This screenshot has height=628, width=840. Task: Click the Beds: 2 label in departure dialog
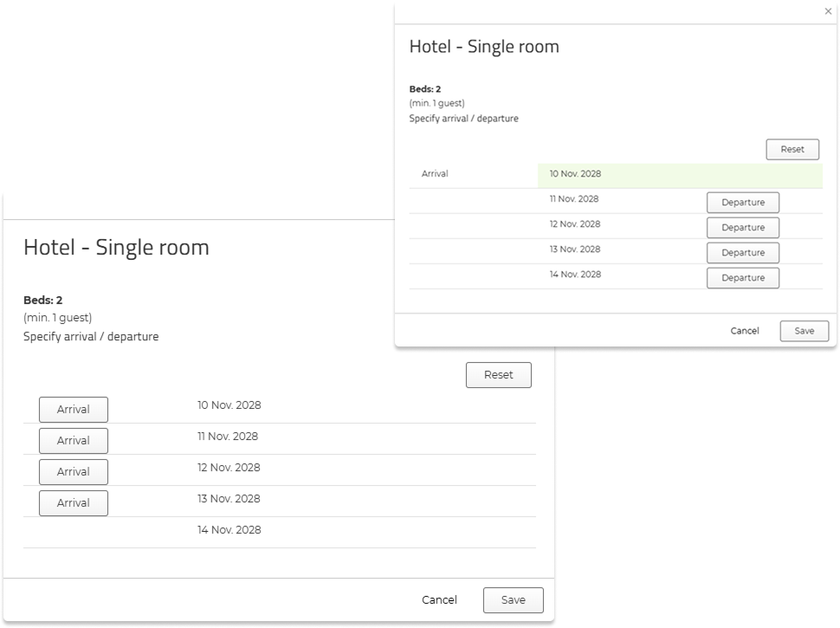point(425,89)
